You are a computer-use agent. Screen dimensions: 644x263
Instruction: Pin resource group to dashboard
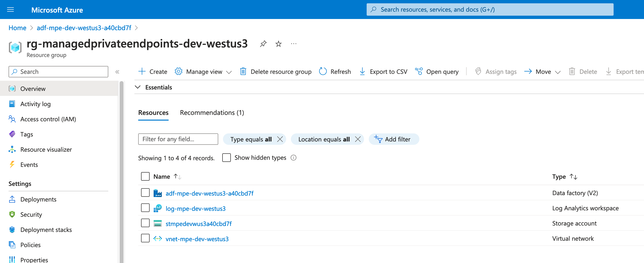point(263,44)
